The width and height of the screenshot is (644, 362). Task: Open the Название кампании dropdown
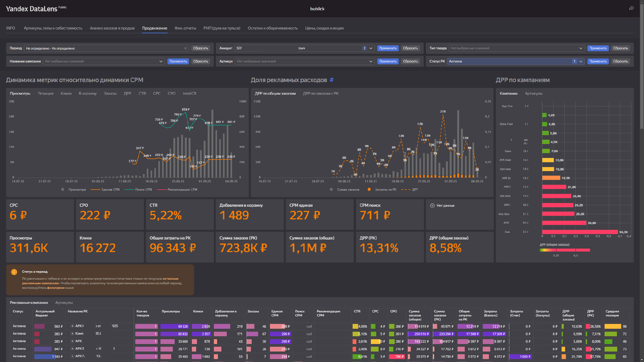pos(104,61)
